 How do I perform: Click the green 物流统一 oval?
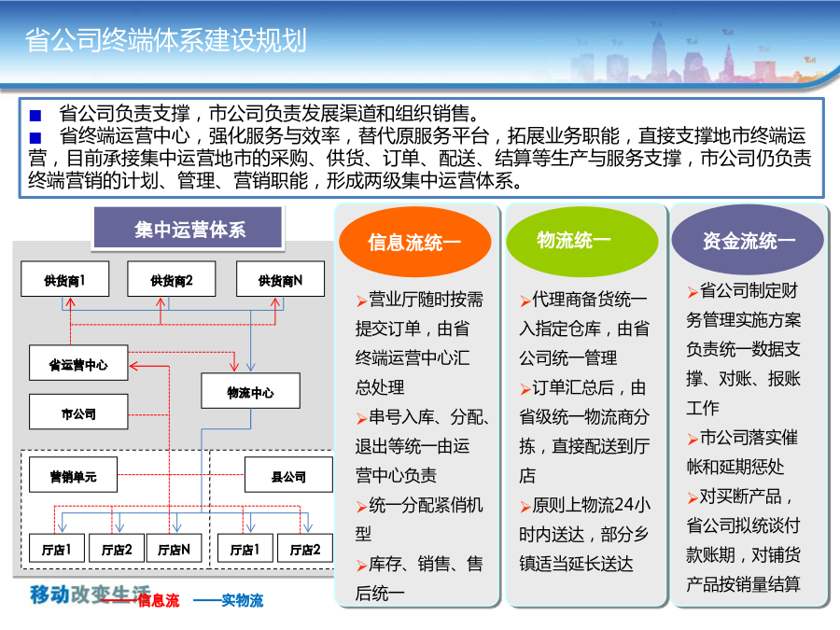click(x=581, y=241)
